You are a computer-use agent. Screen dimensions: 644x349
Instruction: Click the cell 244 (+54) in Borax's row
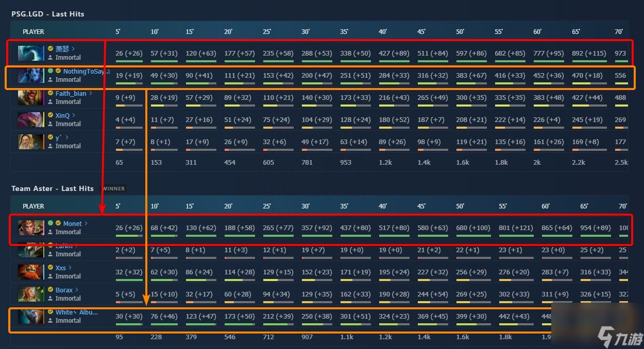pos(433,294)
